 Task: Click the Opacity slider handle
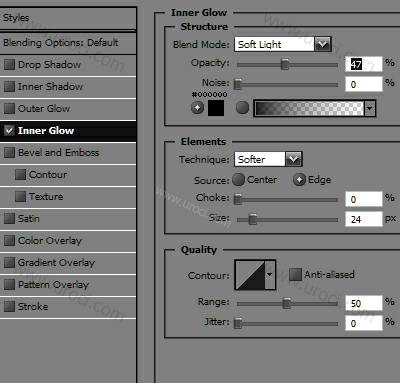click(x=285, y=64)
